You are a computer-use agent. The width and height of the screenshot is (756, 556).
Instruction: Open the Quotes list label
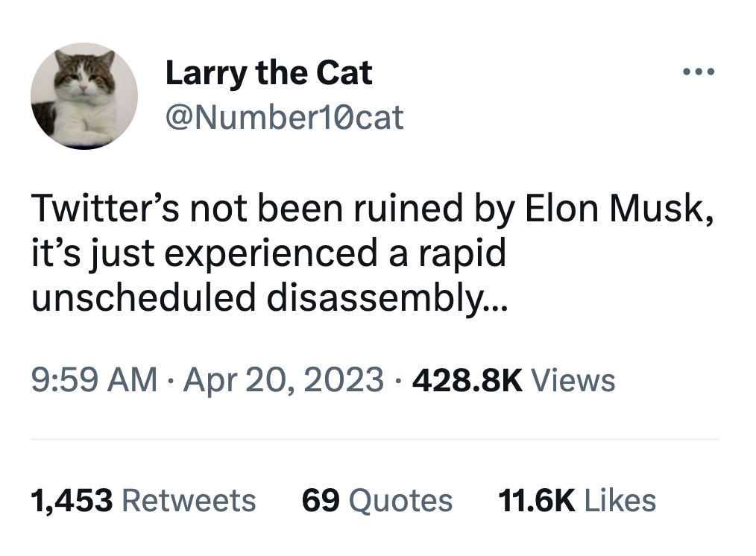pos(400,500)
